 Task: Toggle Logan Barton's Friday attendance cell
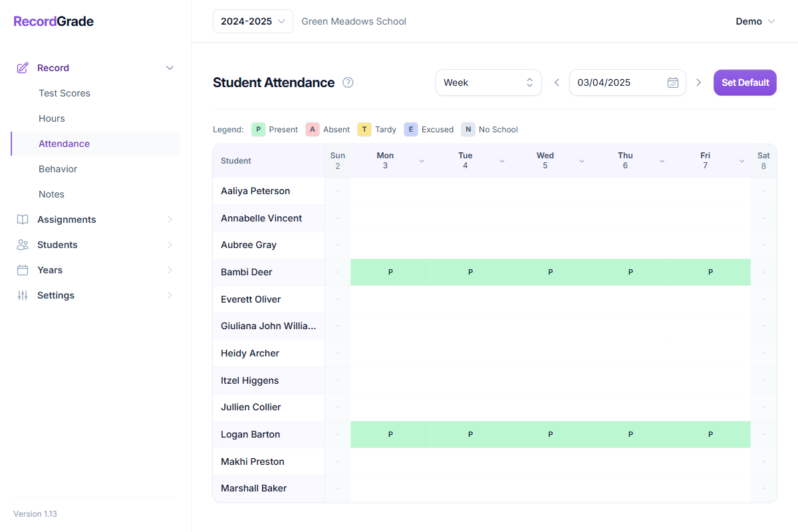710,434
